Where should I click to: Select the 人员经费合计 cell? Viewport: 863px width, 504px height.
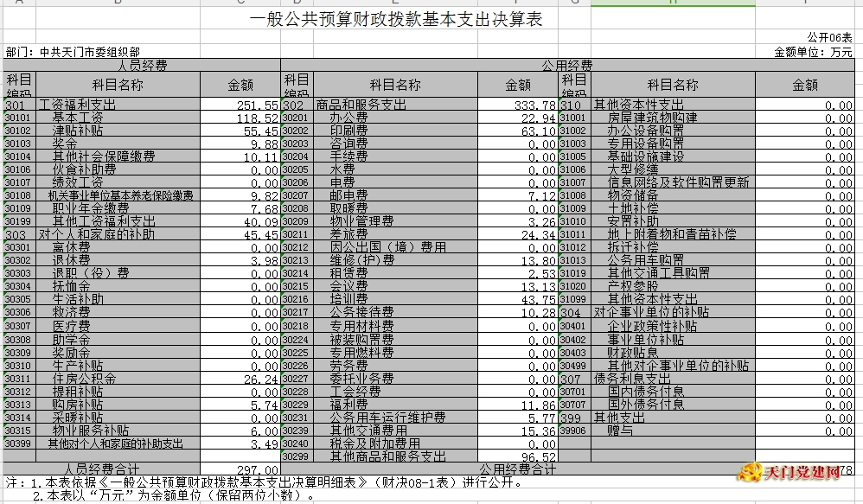coord(102,469)
